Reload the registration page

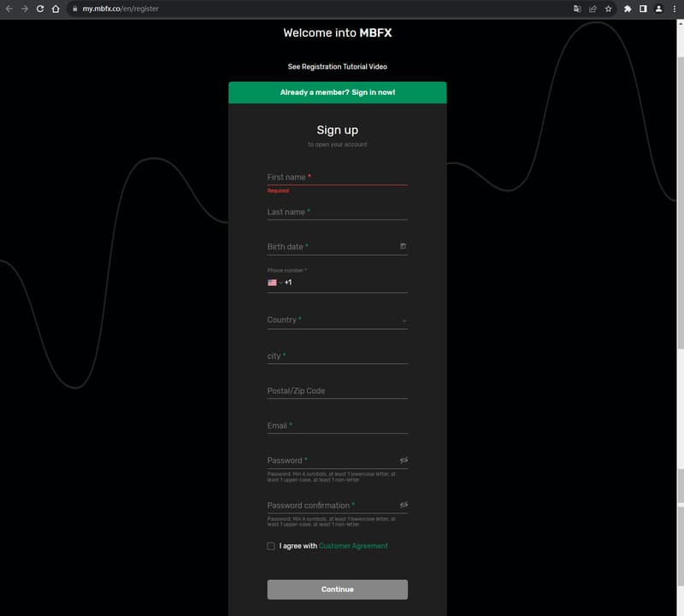pos(40,9)
